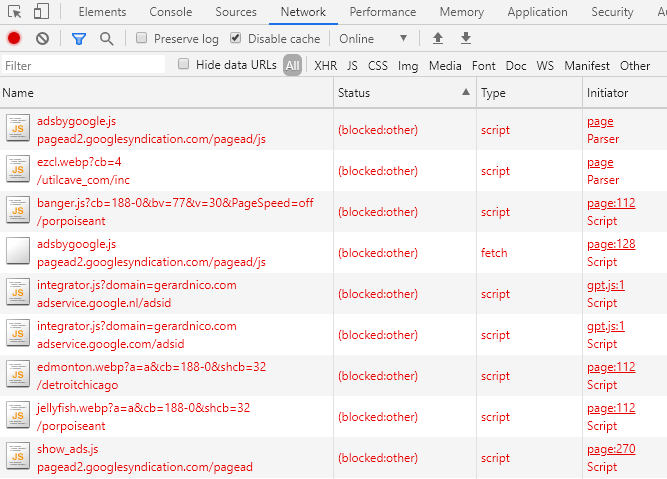667x479 pixels.
Task: Open the network search magnifier
Action: click(106, 38)
